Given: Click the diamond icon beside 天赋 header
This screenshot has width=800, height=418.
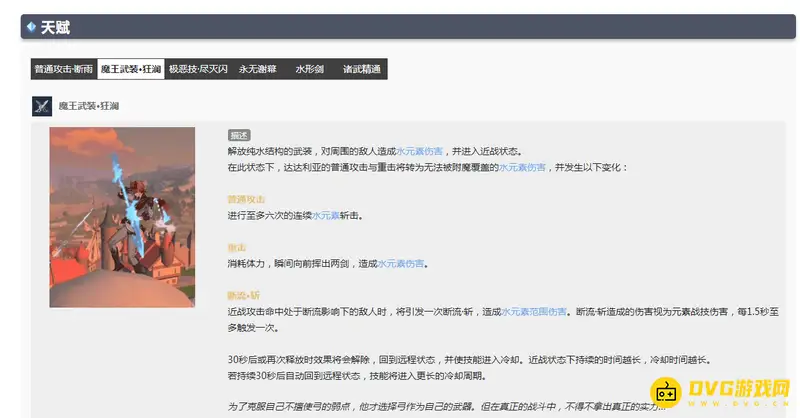Looking at the screenshot, I should [x=31, y=27].
